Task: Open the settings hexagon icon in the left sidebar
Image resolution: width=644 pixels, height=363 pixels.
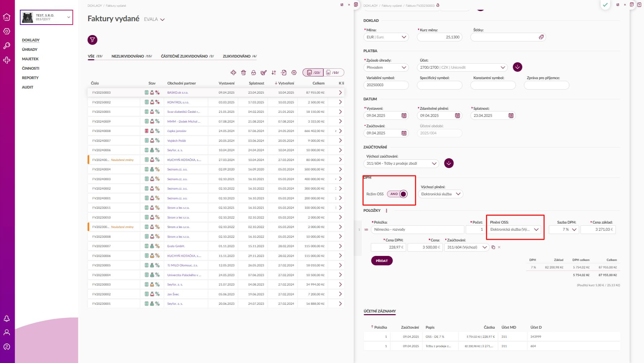Action: pyautogui.click(x=7, y=31)
